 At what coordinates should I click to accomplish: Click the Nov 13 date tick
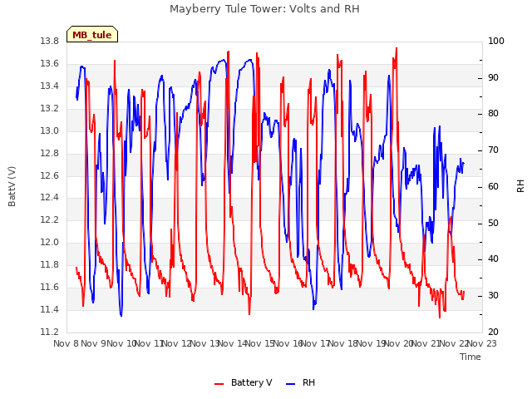(205, 343)
